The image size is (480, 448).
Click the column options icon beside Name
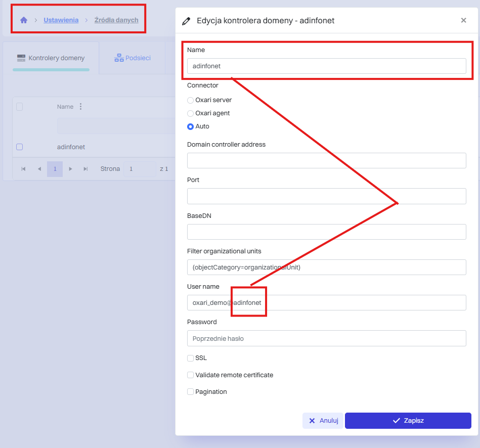click(80, 107)
